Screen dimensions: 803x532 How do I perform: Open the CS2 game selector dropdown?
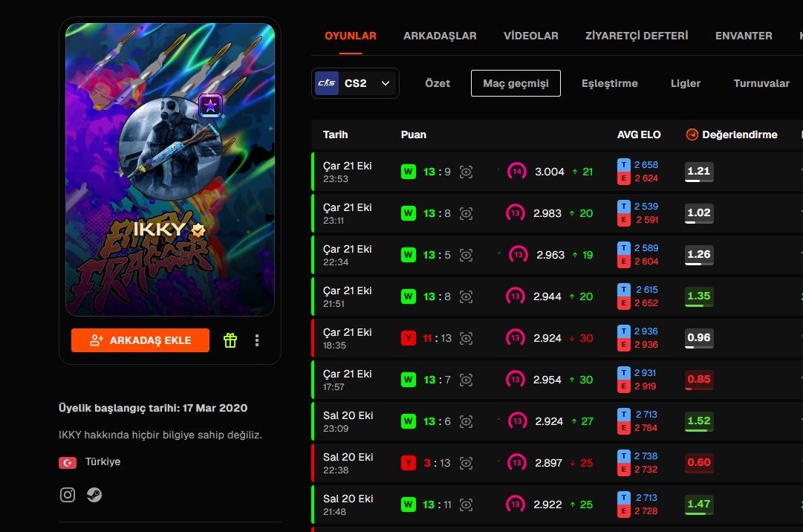[x=355, y=83]
